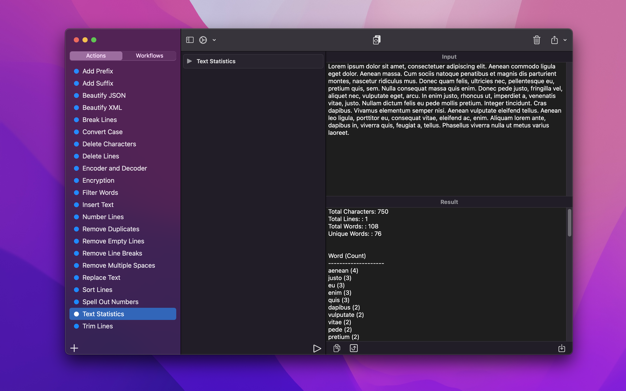
Task: Click the run workflow play circle icon
Action: (x=203, y=40)
